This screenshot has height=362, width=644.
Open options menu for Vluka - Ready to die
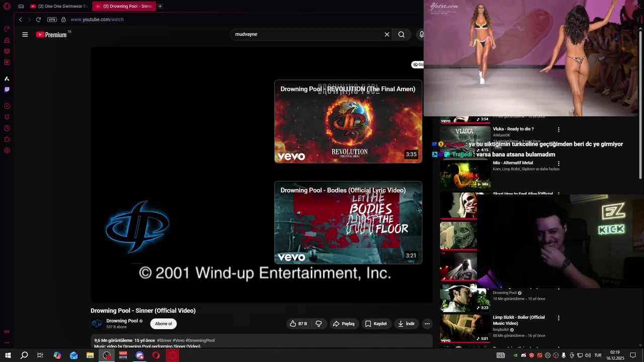pyautogui.click(x=558, y=130)
